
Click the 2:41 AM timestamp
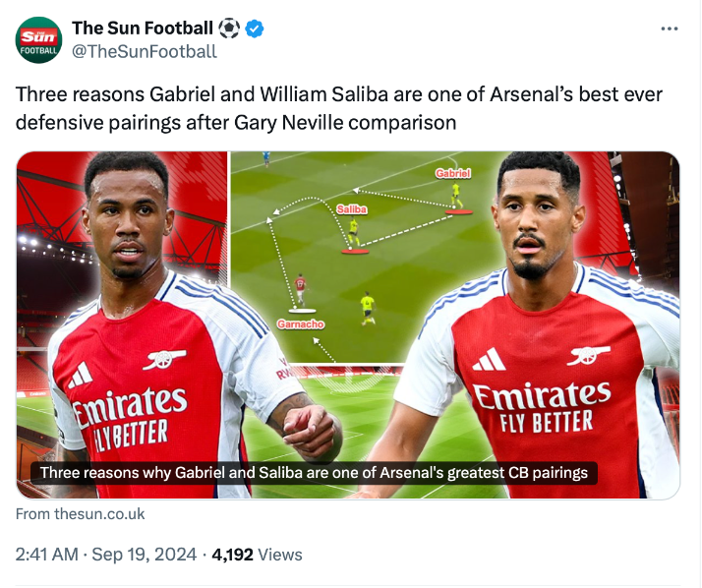(47, 555)
